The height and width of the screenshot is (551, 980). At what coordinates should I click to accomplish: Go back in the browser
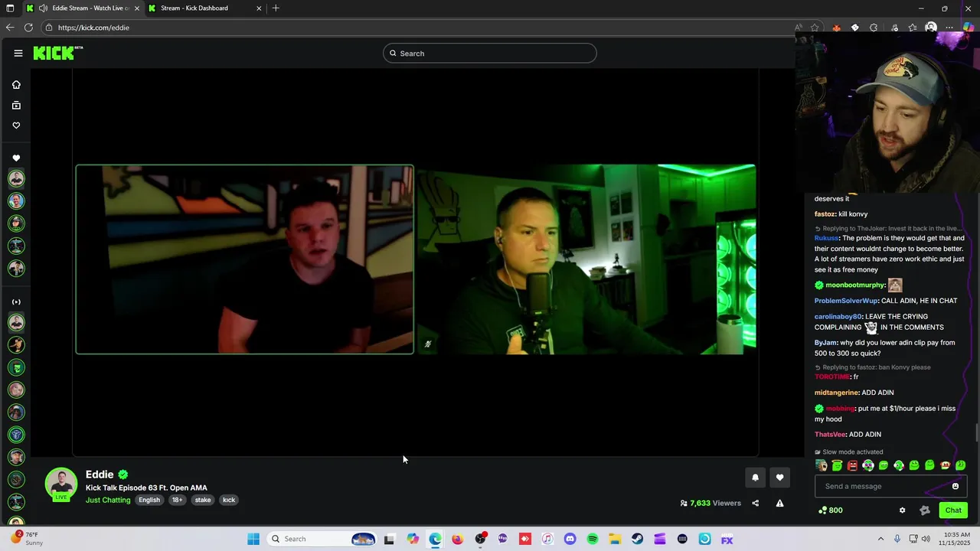(10, 28)
